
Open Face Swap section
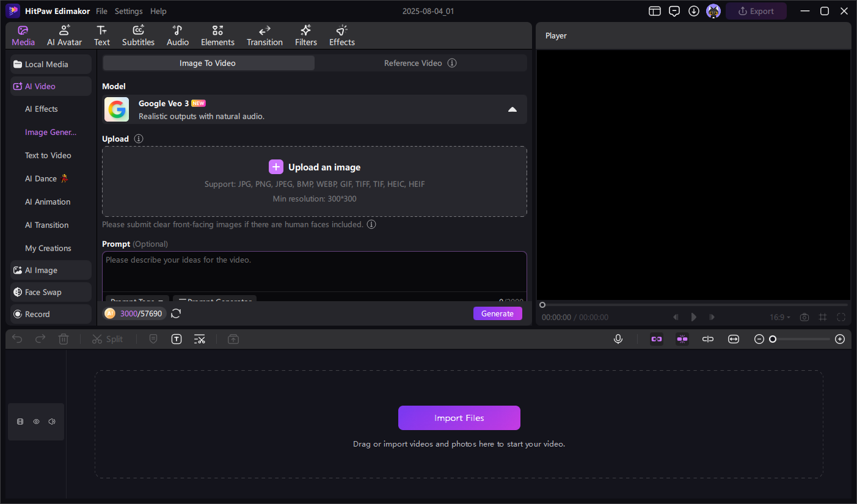pos(51,292)
